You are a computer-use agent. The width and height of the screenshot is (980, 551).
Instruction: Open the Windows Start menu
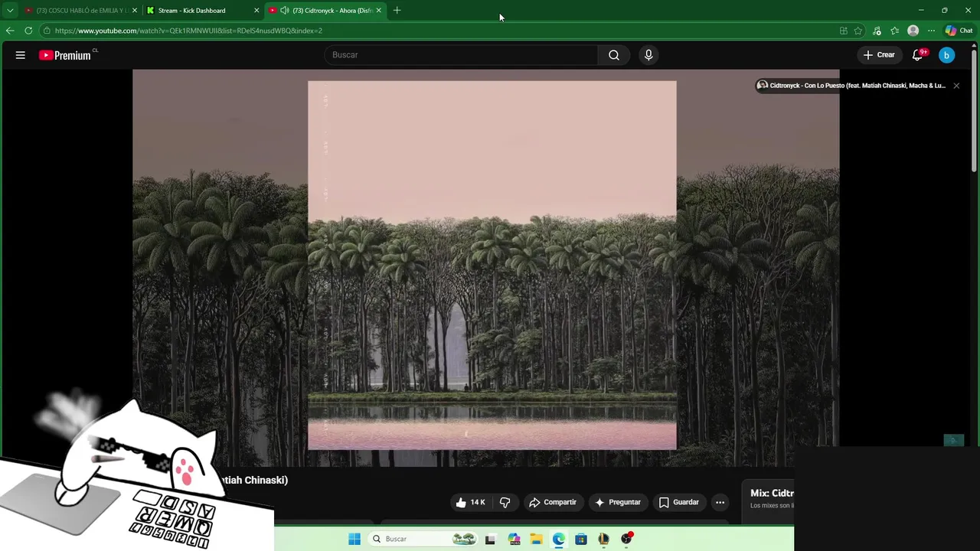[x=354, y=539]
